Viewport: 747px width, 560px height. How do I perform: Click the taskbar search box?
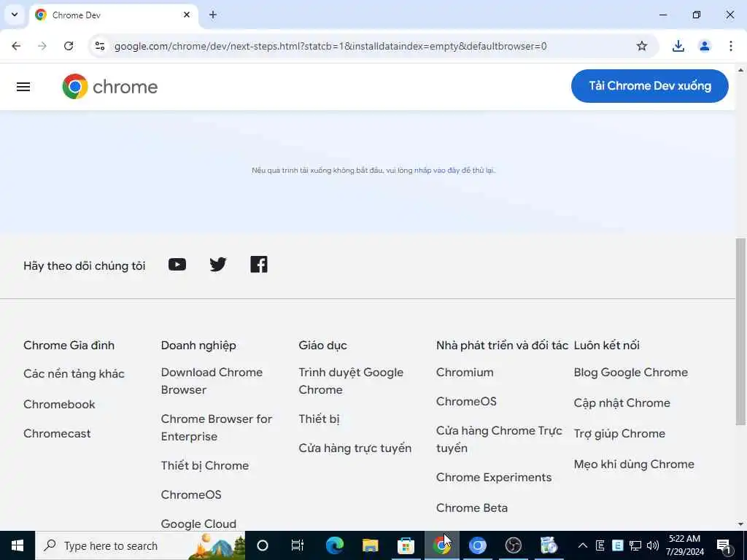tap(141, 545)
